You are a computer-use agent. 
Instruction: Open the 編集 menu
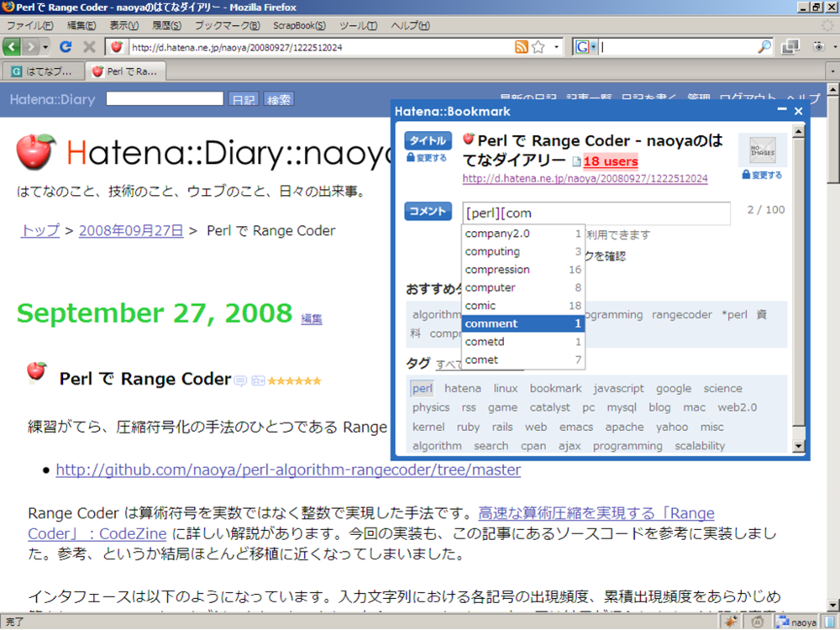[x=81, y=26]
